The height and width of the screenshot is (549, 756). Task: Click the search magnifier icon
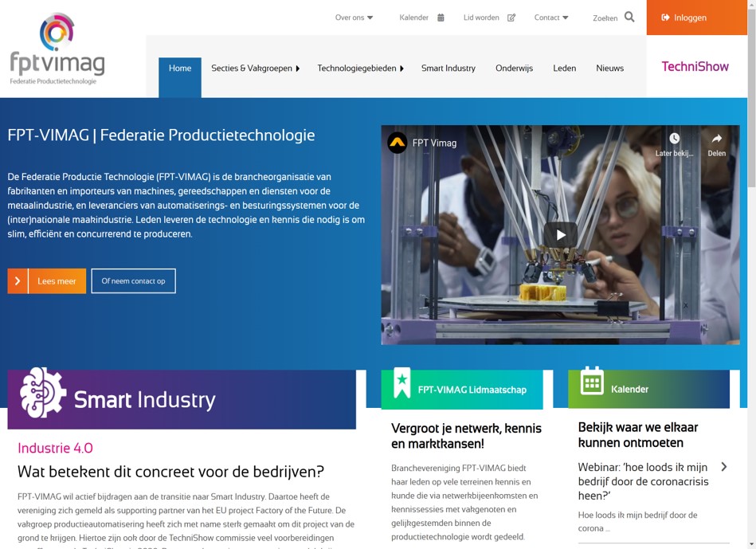click(629, 17)
